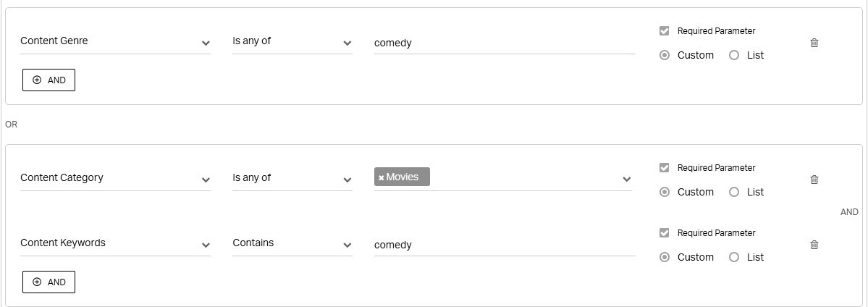Select List radio option for Content Genre
This screenshot has width=868, height=307.
(x=734, y=55)
